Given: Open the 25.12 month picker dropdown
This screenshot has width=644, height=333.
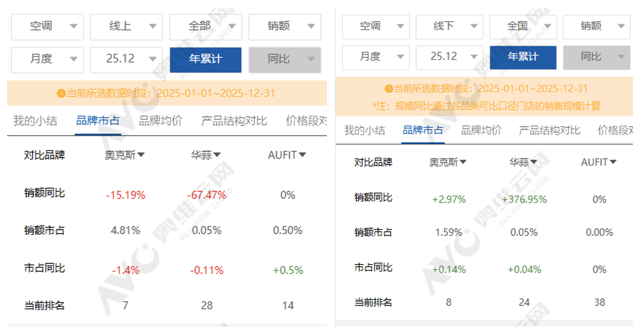Looking at the screenshot, I should click(126, 58).
